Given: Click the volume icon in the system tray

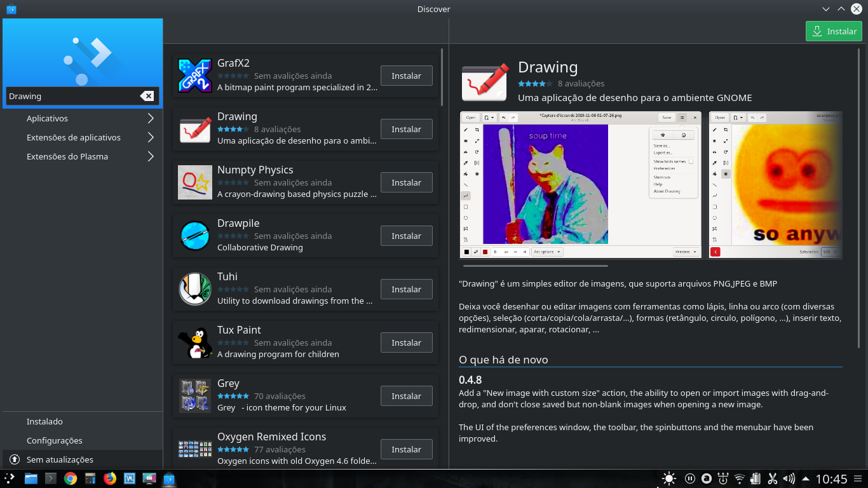Looking at the screenshot, I should pyautogui.click(x=788, y=478).
